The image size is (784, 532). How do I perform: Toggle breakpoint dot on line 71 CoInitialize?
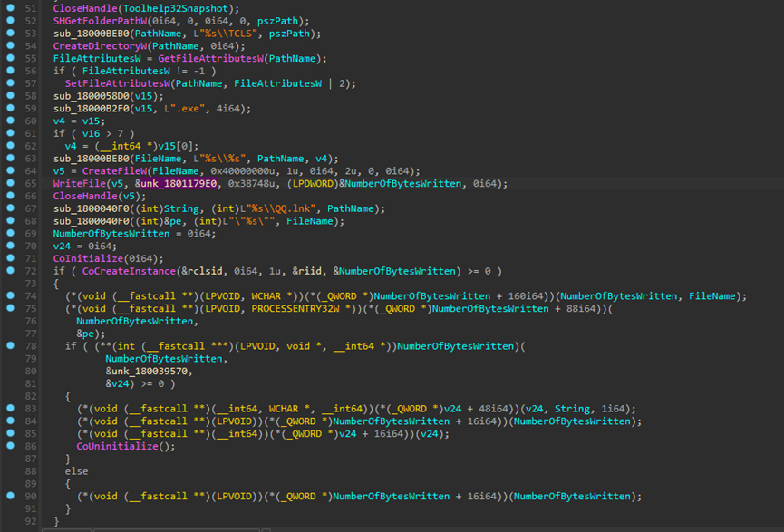click(x=10, y=258)
